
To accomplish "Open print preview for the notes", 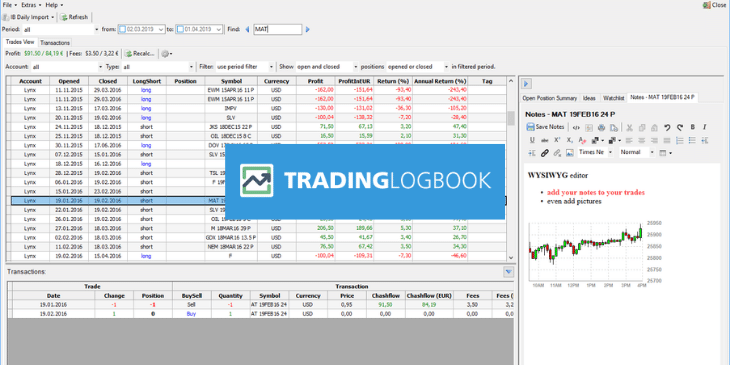I will pos(614,127).
